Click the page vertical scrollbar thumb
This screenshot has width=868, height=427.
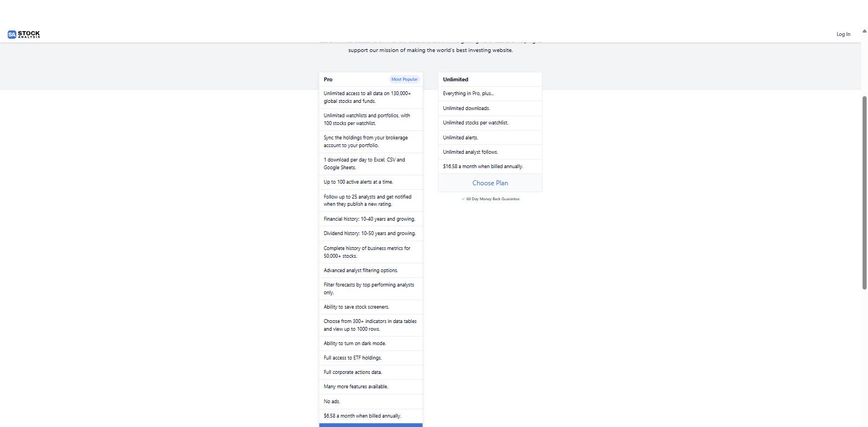tap(864, 192)
